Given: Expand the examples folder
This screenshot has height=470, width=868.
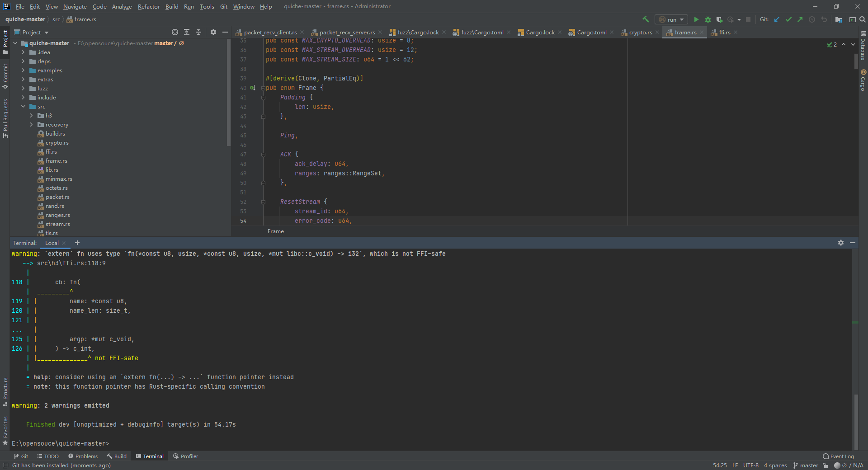Looking at the screenshot, I should pos(23,70).
